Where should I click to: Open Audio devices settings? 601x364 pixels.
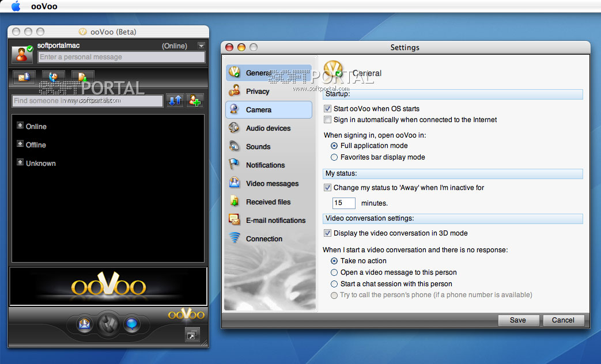269,128
